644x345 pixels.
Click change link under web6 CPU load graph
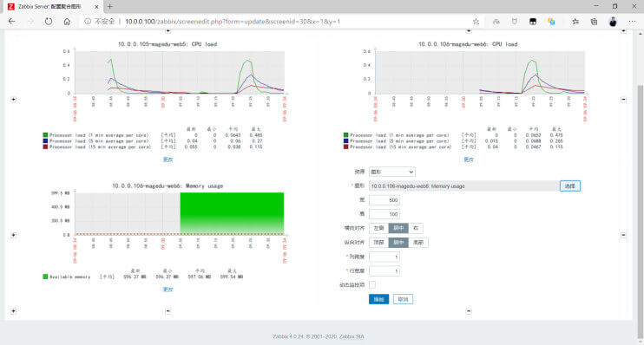(x=469, y=159)
